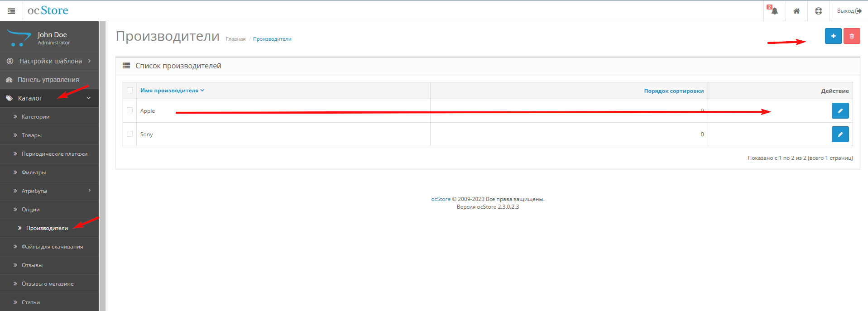Toggle the sidebar hamburger menu icon

11,11
